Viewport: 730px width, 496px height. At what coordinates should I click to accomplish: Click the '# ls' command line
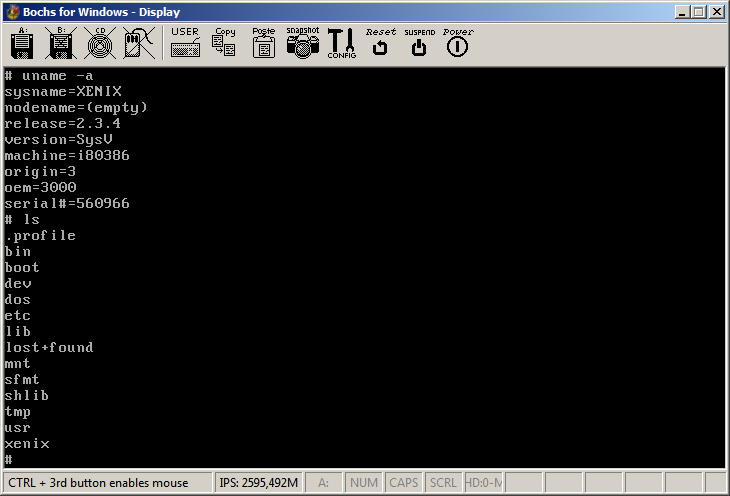[22, 219]
